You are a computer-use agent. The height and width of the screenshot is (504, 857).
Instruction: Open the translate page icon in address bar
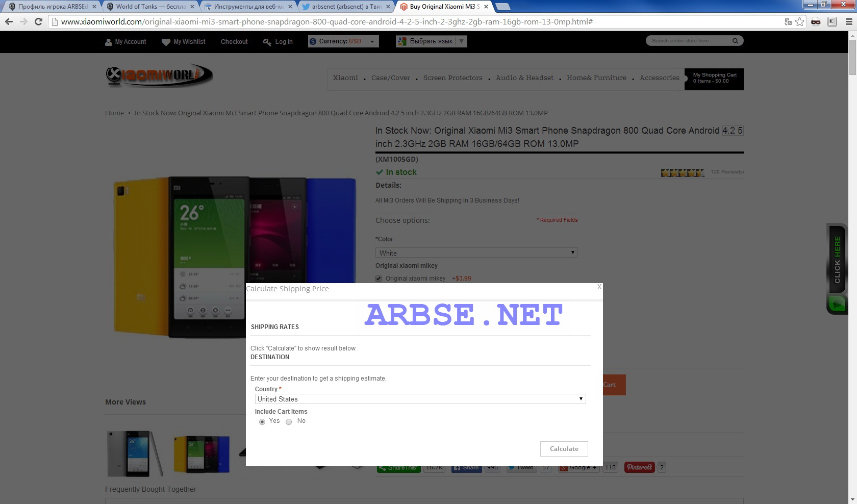[788, 21]
